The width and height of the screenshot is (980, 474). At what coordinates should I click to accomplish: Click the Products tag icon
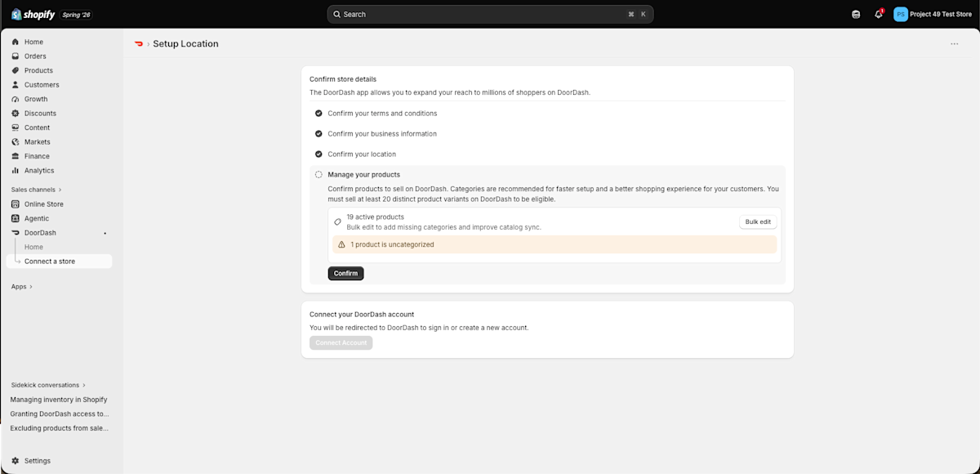(16, 70)
